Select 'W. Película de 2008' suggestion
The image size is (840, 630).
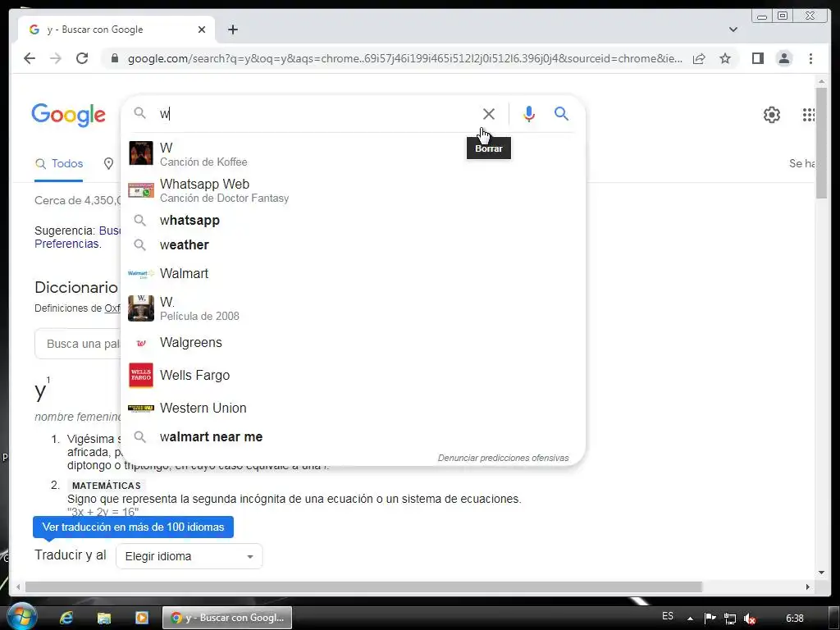(x=353, y=308)
